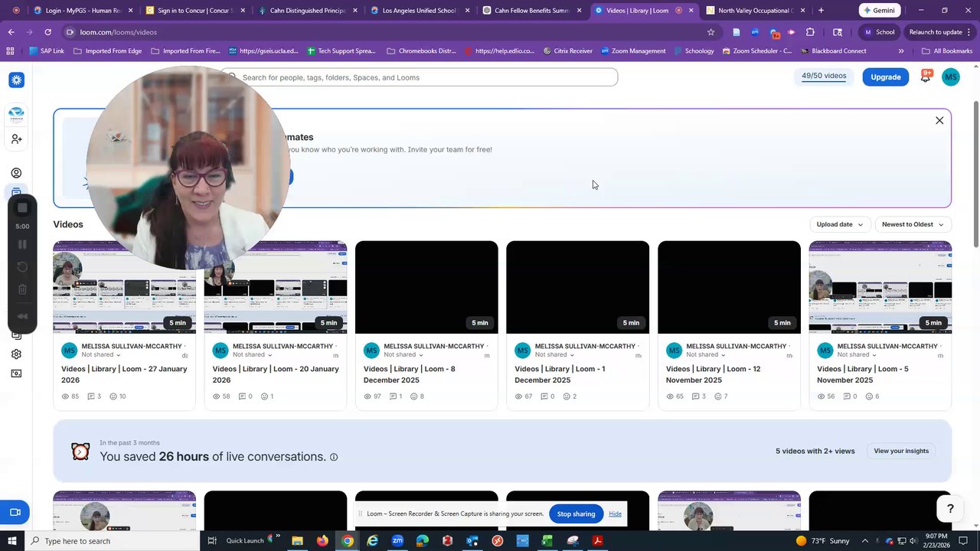Click the Windows taskbar search box
The image size is (980, 551).
click(112, 541)
